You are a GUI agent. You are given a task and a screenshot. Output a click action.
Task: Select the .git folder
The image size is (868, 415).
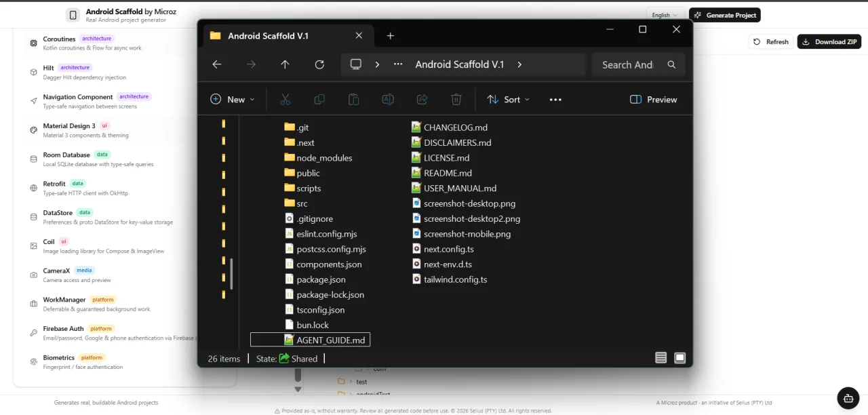tap(296, 127)
